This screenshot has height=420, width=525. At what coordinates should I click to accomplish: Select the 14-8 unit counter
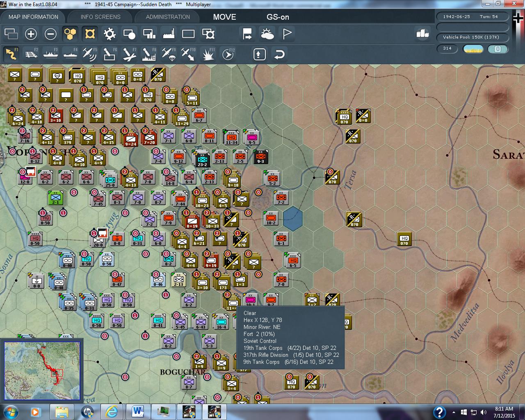[x=169, y=178]
